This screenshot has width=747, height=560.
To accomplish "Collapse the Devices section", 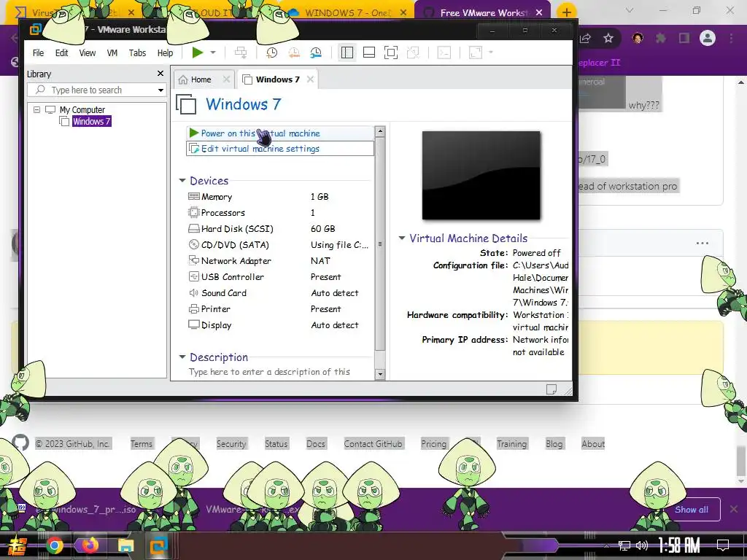I will pyautogui.click(x=182, y=181).
